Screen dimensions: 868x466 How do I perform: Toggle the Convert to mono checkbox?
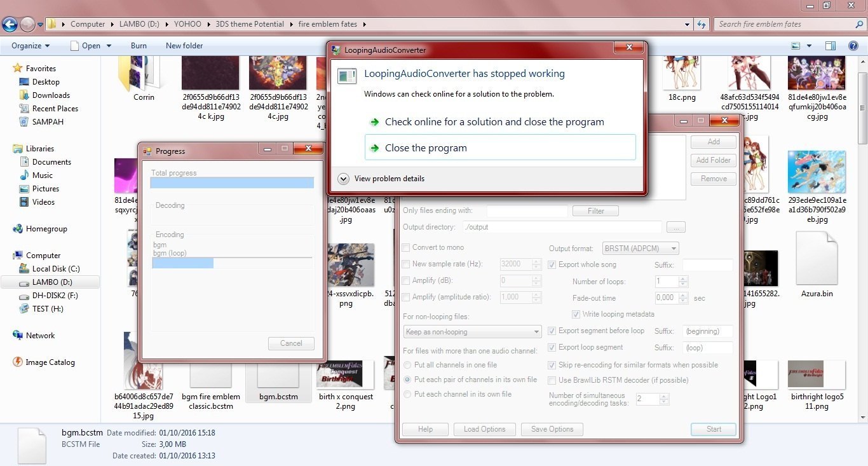[x=406, y=248]
